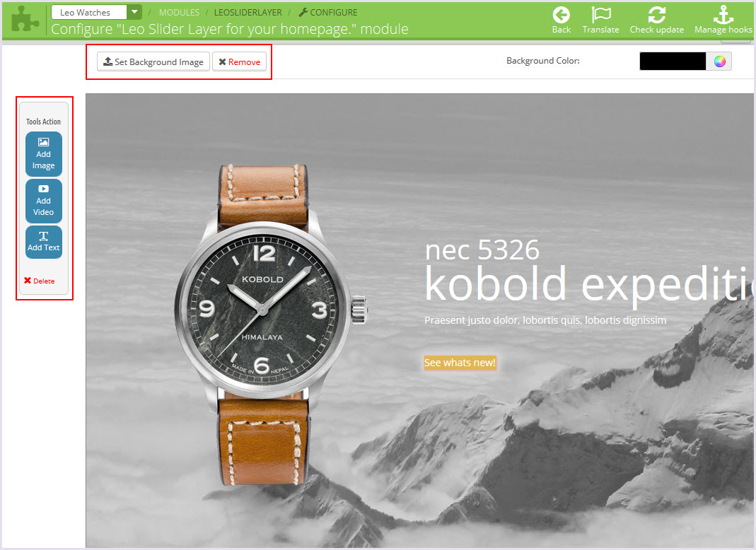
Task: Select the Kobold watch image layer
Action: [x=270, y=325]
